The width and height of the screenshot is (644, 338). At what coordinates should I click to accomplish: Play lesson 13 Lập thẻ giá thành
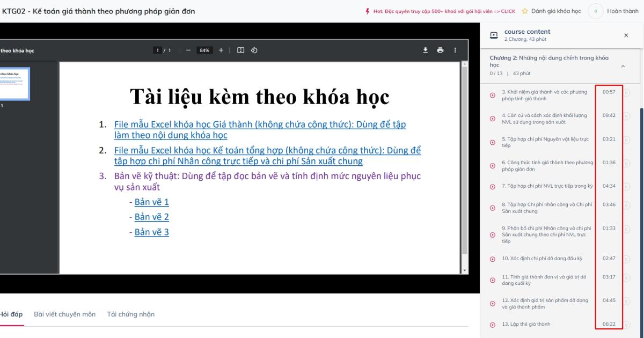493,324
